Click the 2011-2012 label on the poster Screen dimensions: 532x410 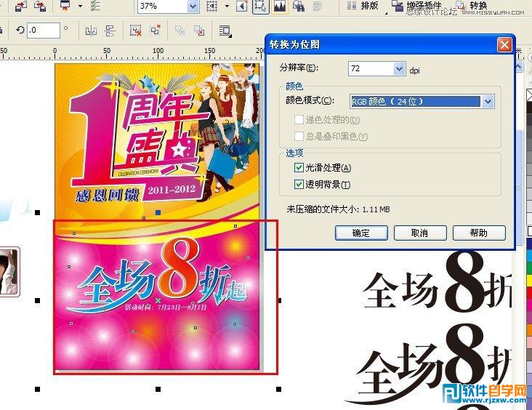point(172,189)
